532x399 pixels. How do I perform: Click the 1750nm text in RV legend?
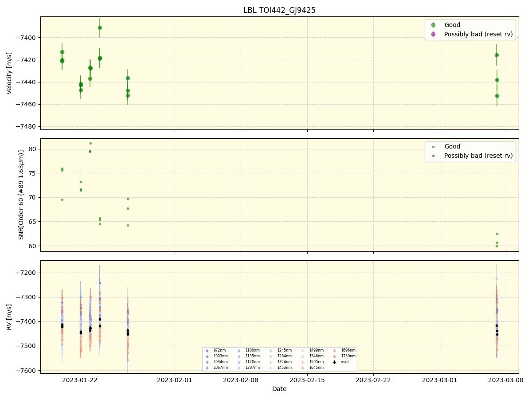coord(348,356)
